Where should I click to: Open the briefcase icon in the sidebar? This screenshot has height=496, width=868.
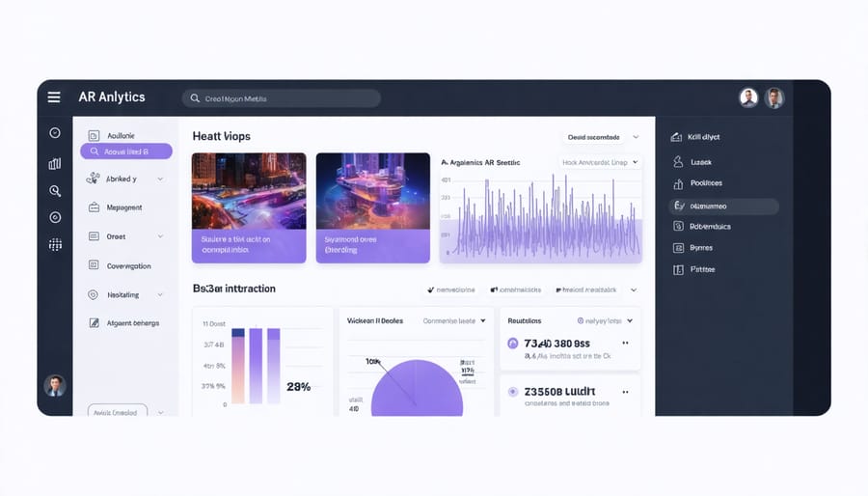click(94, 207)
